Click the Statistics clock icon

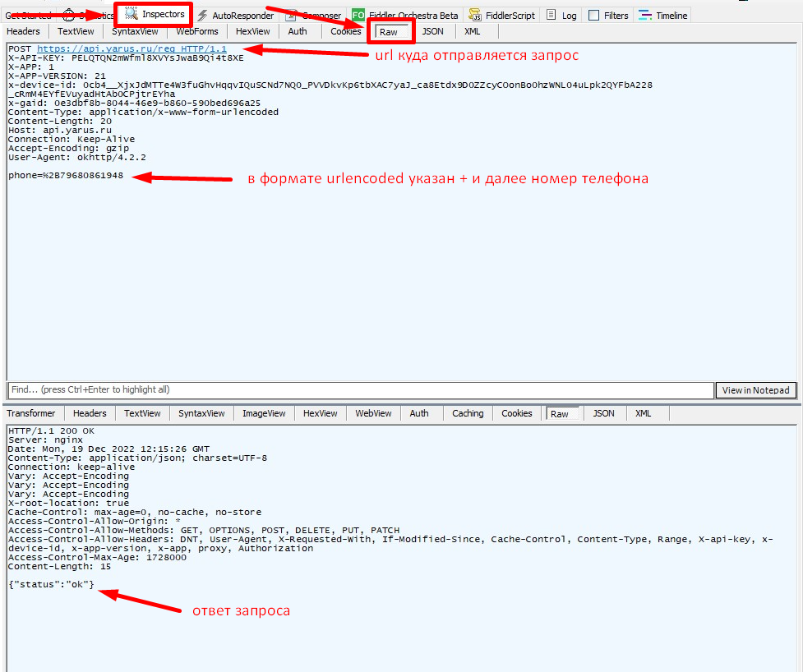tap(68, 16)
